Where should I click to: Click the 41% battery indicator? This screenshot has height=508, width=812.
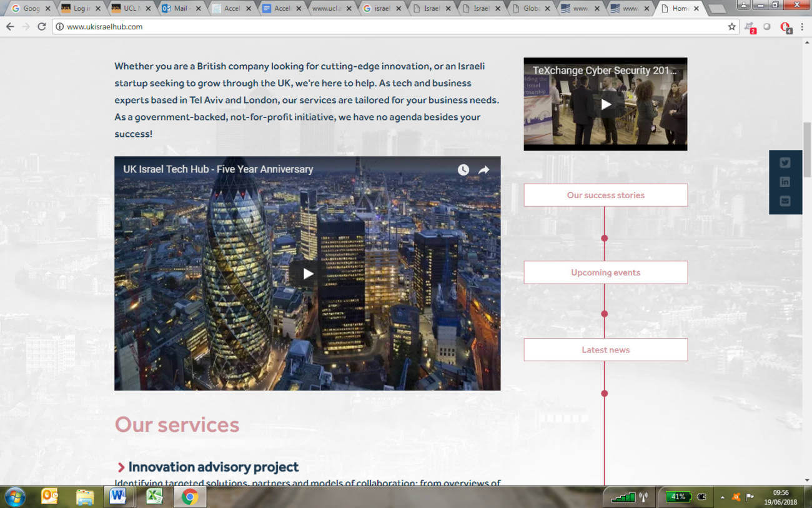coord(678,497)
